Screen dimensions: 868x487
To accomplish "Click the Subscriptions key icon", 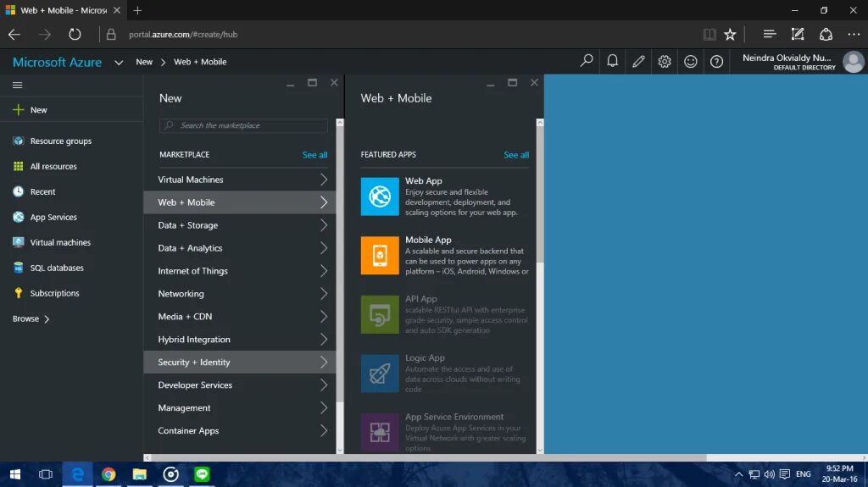I will [19, 293].
